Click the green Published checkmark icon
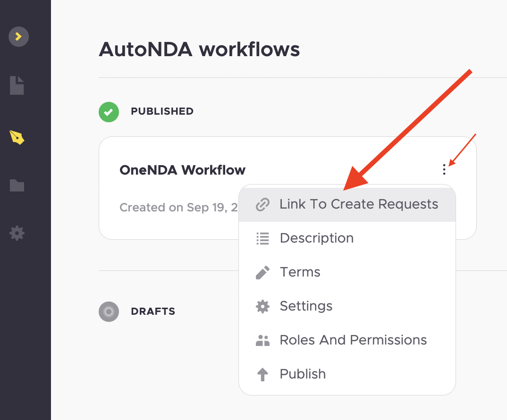This screenshot has width=507, height=420. 109,112
